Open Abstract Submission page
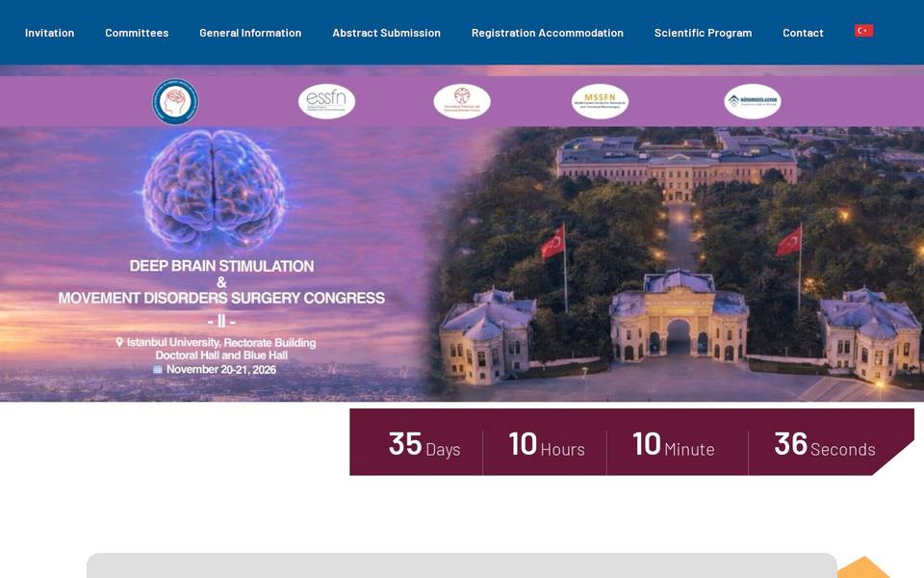 [387, 33]
